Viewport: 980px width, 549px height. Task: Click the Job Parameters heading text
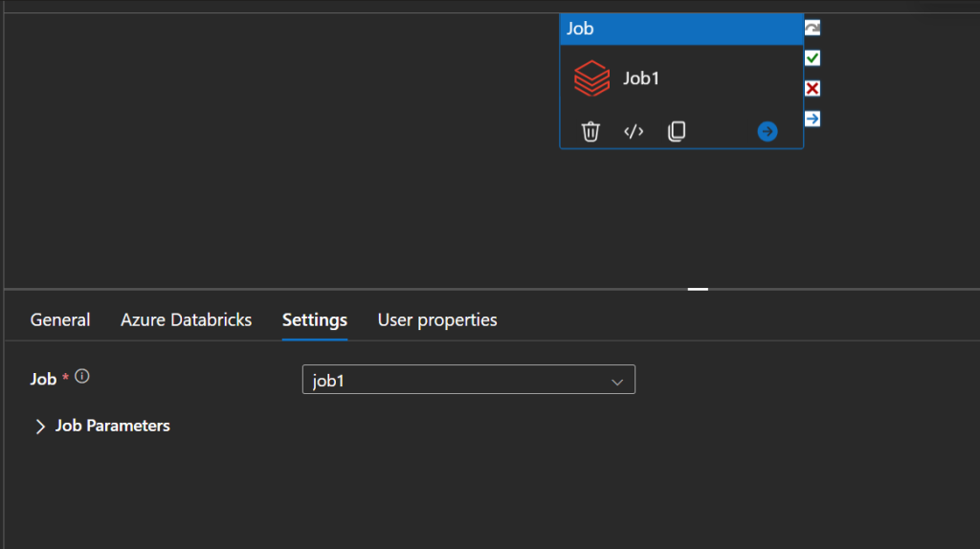click(112, 426)
